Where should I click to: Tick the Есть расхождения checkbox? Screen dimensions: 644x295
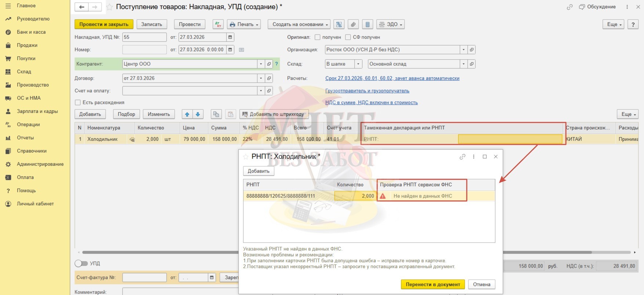[x=78, y=102]
